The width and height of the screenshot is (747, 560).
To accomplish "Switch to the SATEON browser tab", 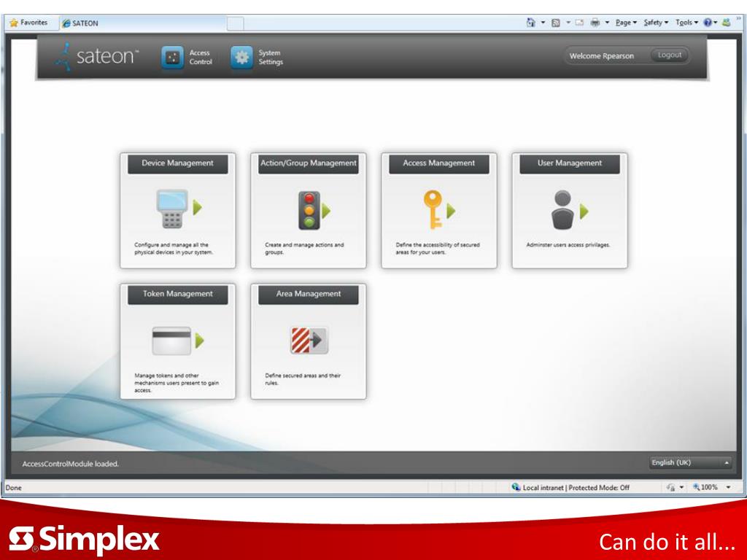I will 142,23.
